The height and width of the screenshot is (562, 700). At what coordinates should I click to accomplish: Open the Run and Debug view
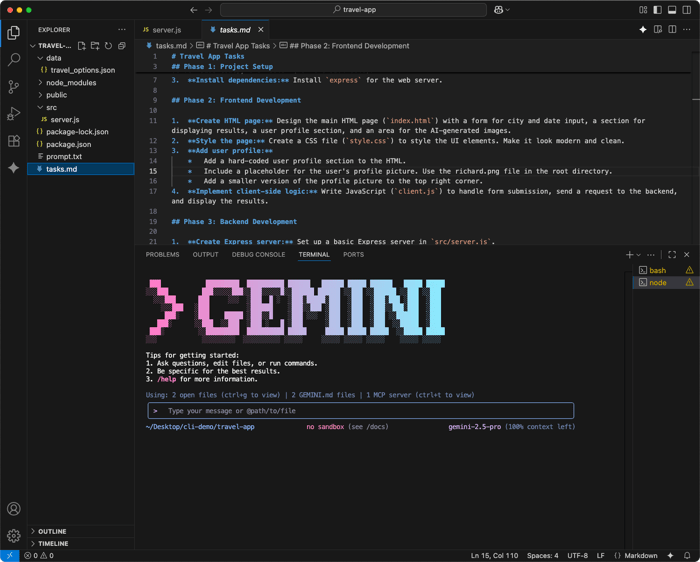[x=14, y=114]
